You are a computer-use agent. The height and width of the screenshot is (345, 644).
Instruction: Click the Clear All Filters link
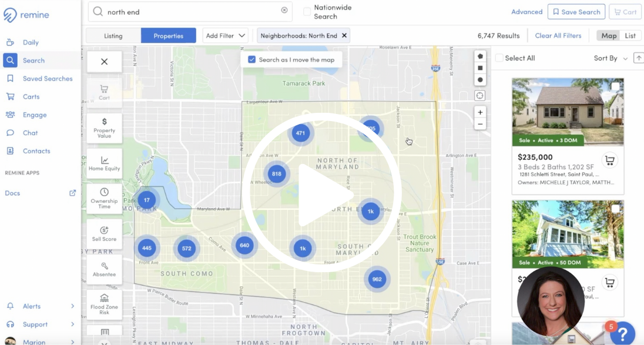[x=558, y=36]
